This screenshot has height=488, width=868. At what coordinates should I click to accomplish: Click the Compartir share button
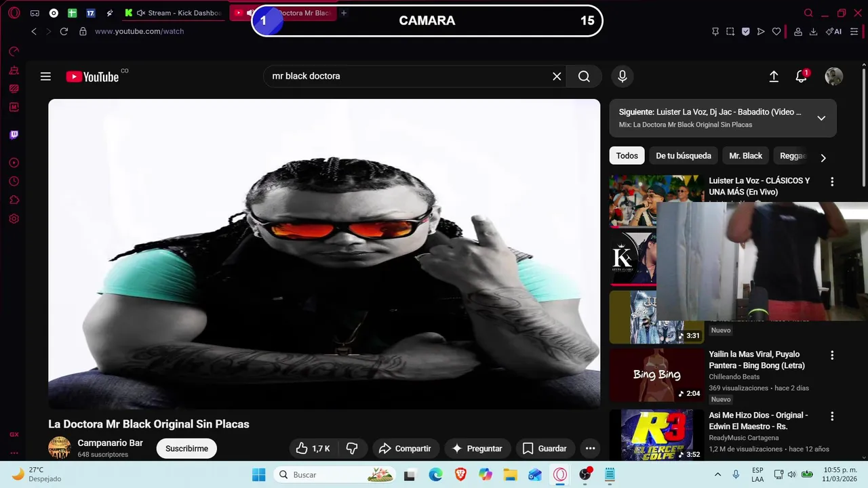(405, 449)
